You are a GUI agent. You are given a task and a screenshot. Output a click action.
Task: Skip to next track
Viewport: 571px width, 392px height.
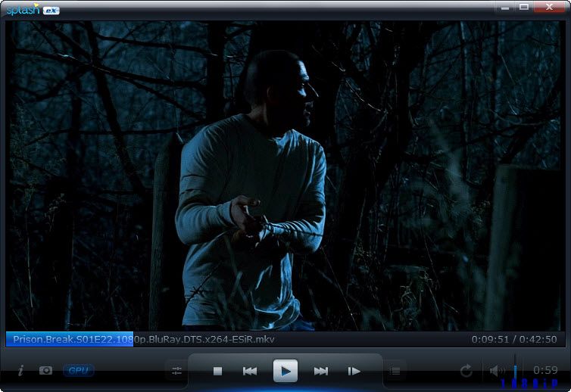pyautogui.click(x=321, y=371)
